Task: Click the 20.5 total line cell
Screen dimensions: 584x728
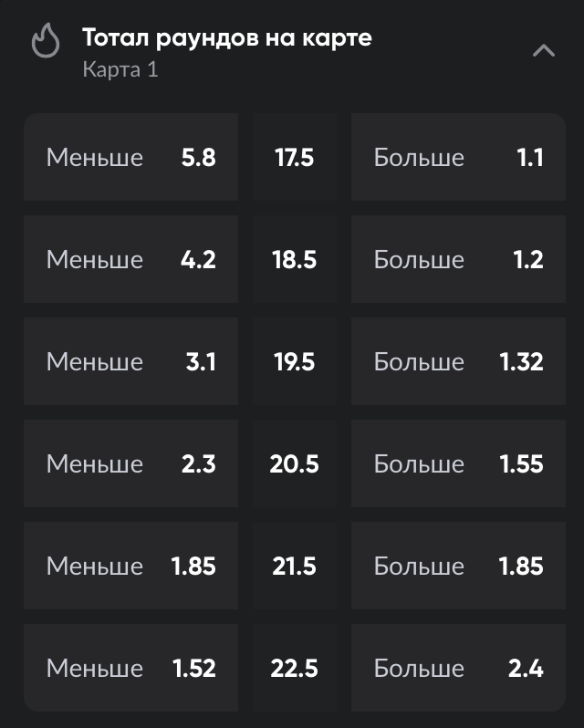Action: (x=294, y=464)
